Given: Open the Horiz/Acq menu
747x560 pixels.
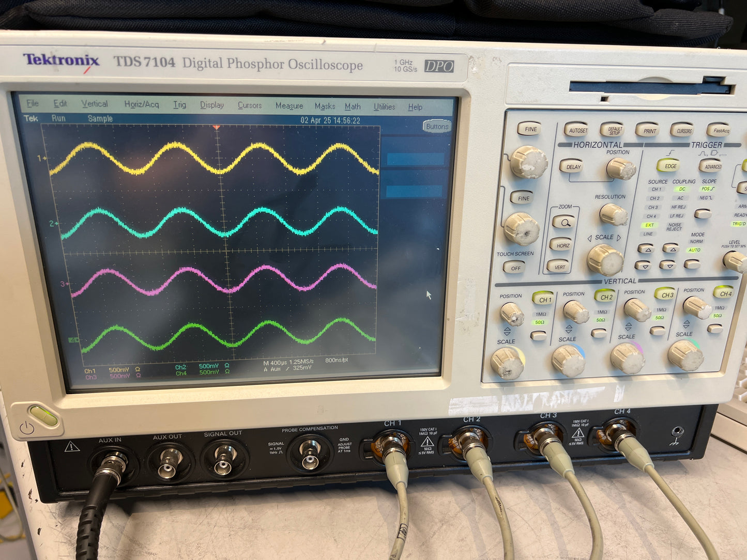Looking at the screenshot, I should coord(141,104).
